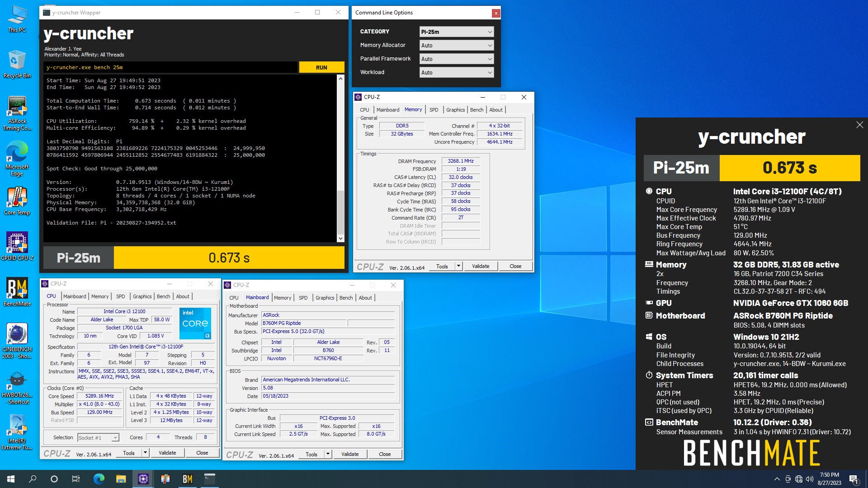Screen dimensions: 868x488
Task: Open Tools dropdown arrow in CPU tab CPU-Z
Action: pyautogui.click(x=145, y=453)
